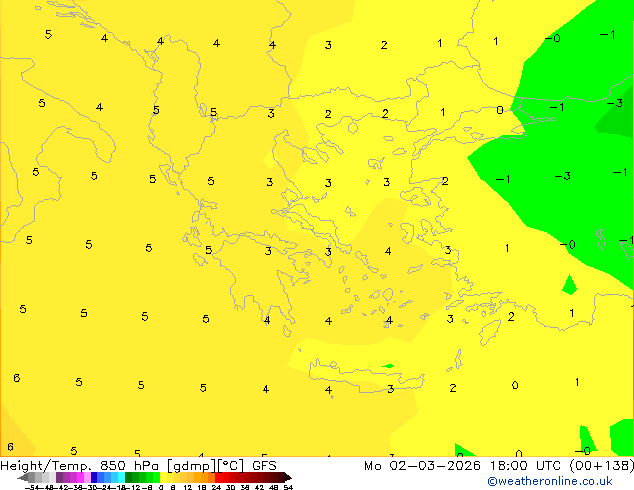
Task: Click the -54 value on legend scale
Action: click(30, 487)
